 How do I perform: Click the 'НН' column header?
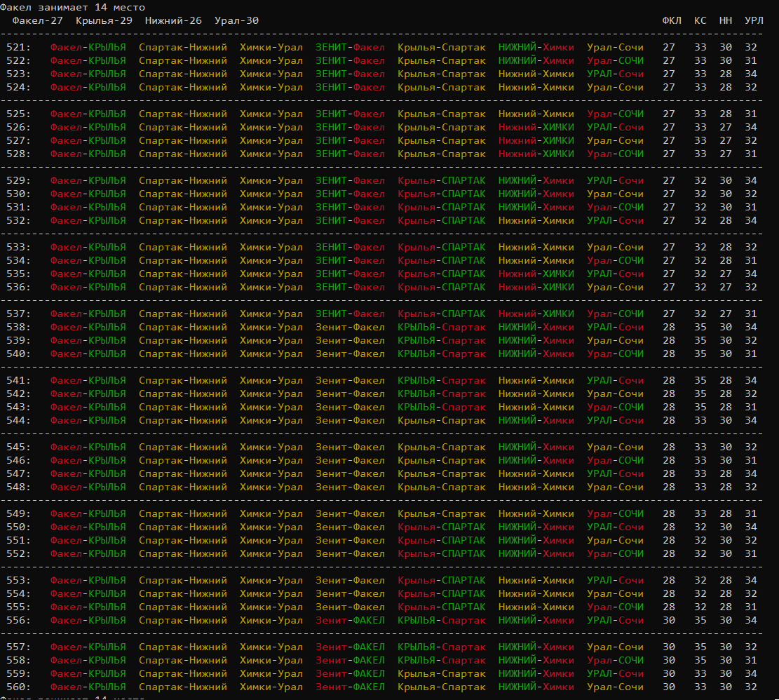point(725,21)
